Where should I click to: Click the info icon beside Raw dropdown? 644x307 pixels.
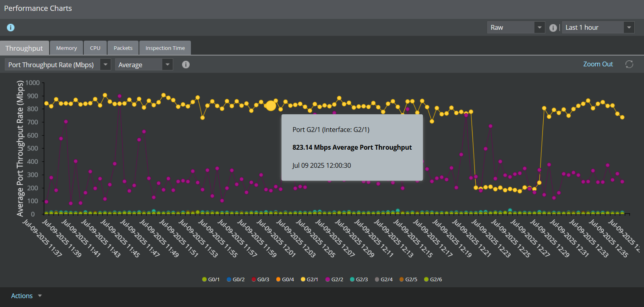(553, 28)
